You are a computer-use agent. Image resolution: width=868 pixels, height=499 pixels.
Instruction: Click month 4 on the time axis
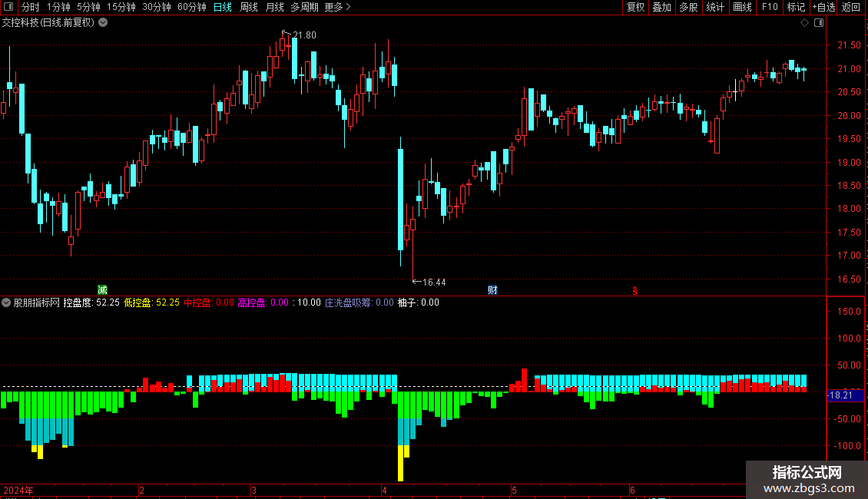384,491
